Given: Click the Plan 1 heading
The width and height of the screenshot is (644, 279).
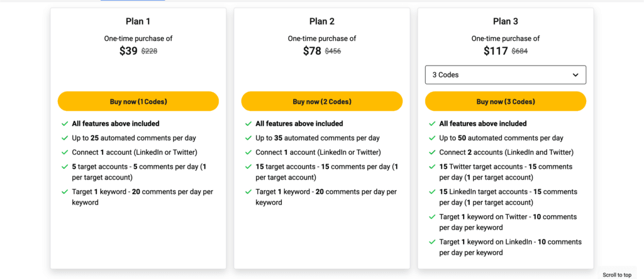Looking at the screenshot, I should point(138,21).
